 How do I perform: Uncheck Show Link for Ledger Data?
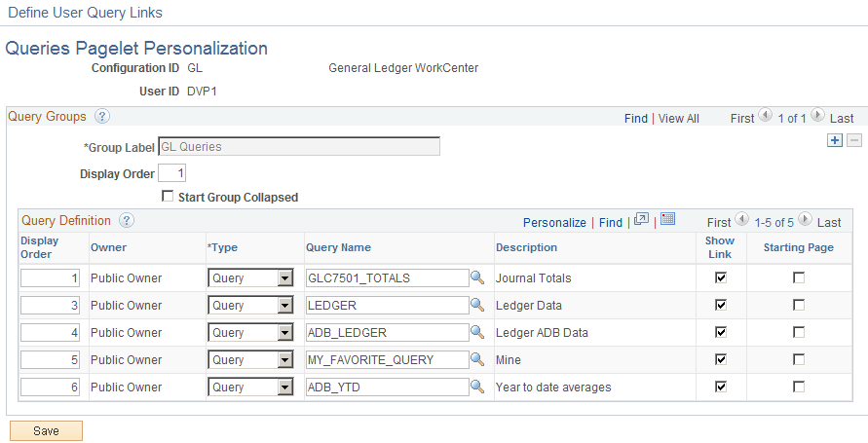[x=721, y=305]
